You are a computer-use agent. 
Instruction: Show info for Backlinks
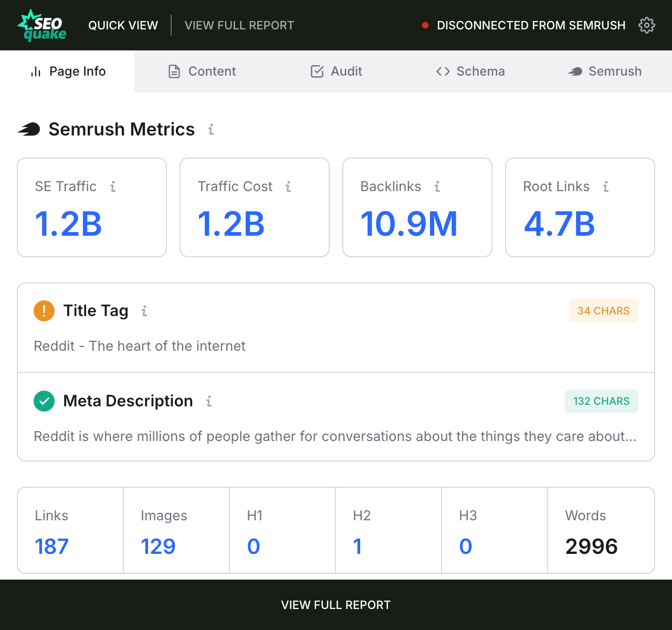(x=437, y=186)
